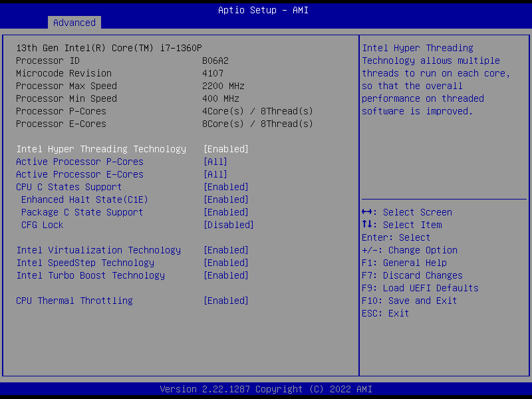Click the Microcode Revision label
This screenshot has height=399, width=532.
click(x=64, y=73)
